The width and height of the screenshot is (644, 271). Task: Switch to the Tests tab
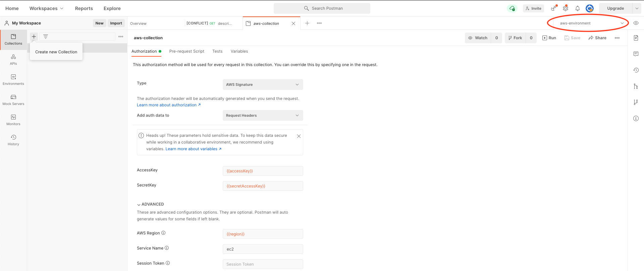pos(217,51)
